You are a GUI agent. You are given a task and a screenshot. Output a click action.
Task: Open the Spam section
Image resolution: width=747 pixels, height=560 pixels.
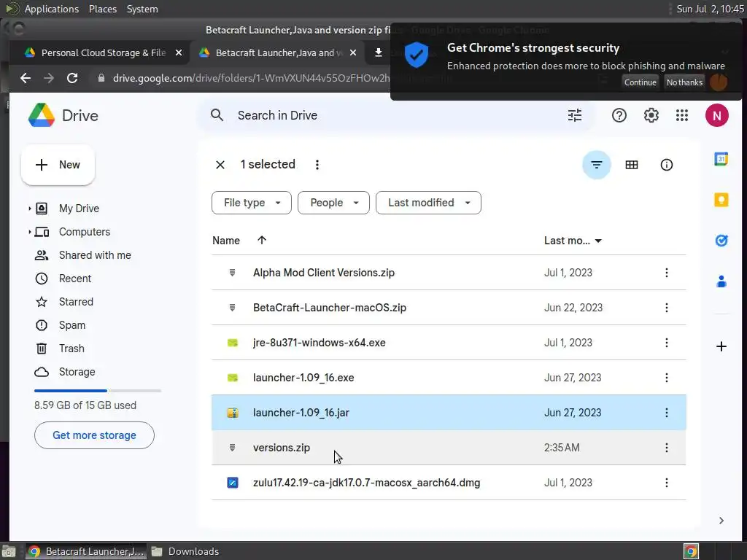(72, 325)
